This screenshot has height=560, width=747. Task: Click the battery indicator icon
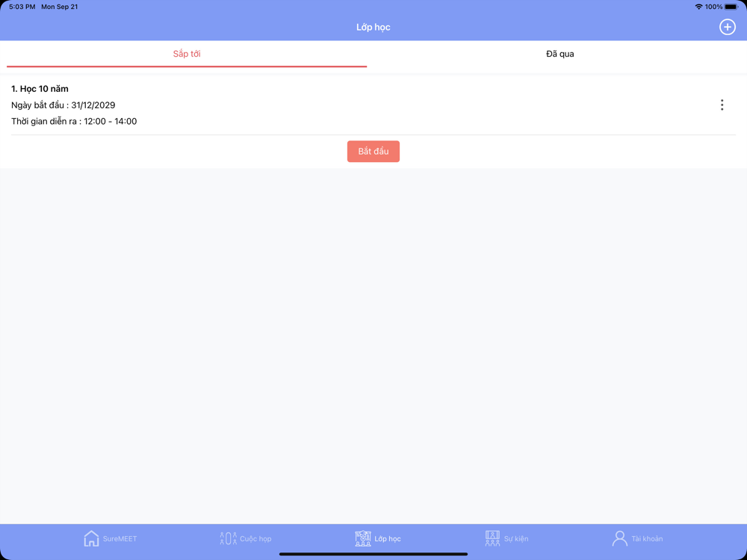pyautogui.click(x=731, y=7)
